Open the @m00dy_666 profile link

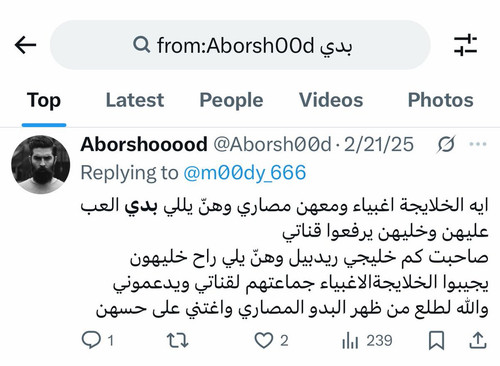[x=245, y=173]
